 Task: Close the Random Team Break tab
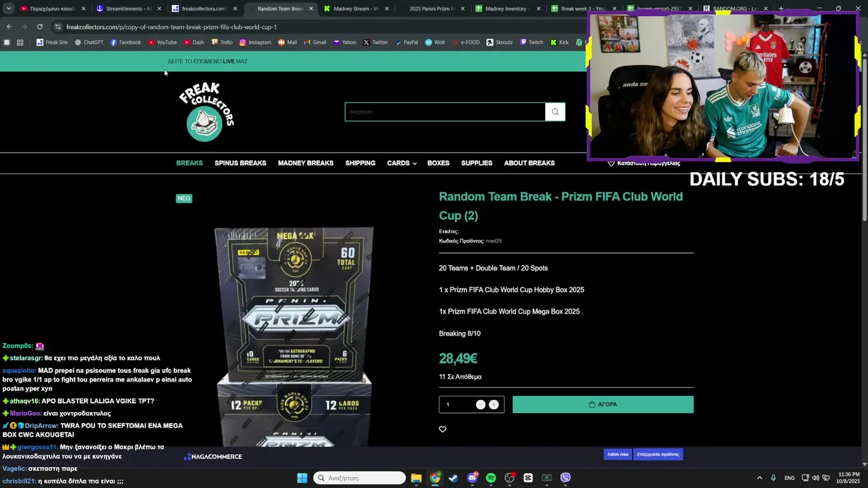[x=311, y=9]
